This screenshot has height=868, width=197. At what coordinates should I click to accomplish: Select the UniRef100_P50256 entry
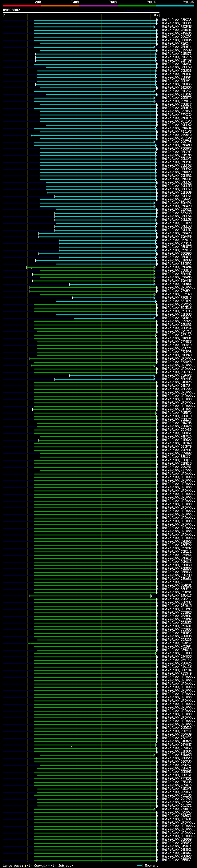177,305
